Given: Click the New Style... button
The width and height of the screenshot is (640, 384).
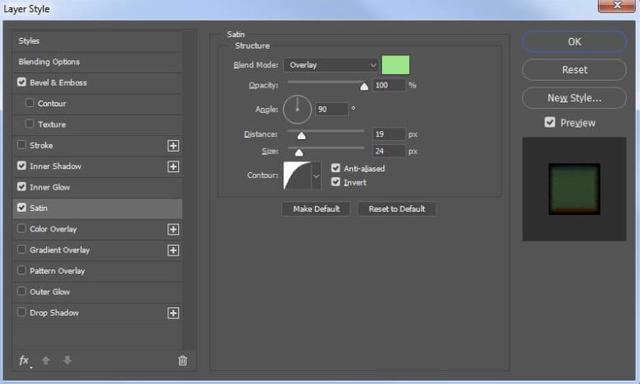Looking at the screenshot, I should (x=574, y=98).
